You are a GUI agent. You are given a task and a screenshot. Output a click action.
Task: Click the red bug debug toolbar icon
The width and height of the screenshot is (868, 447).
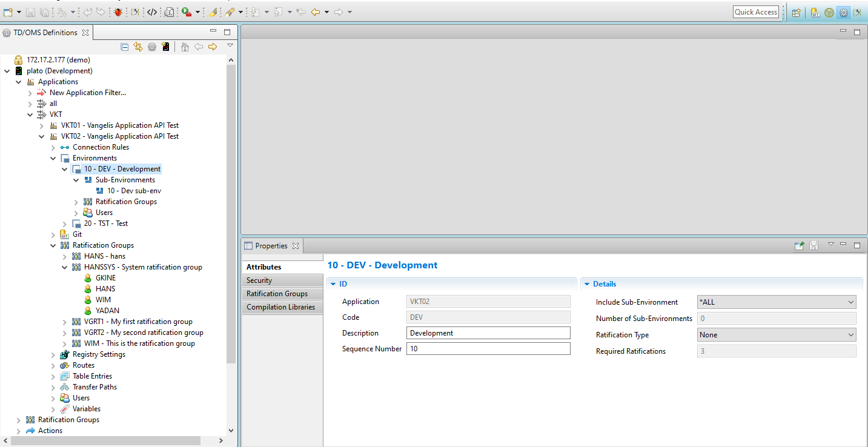118,12
